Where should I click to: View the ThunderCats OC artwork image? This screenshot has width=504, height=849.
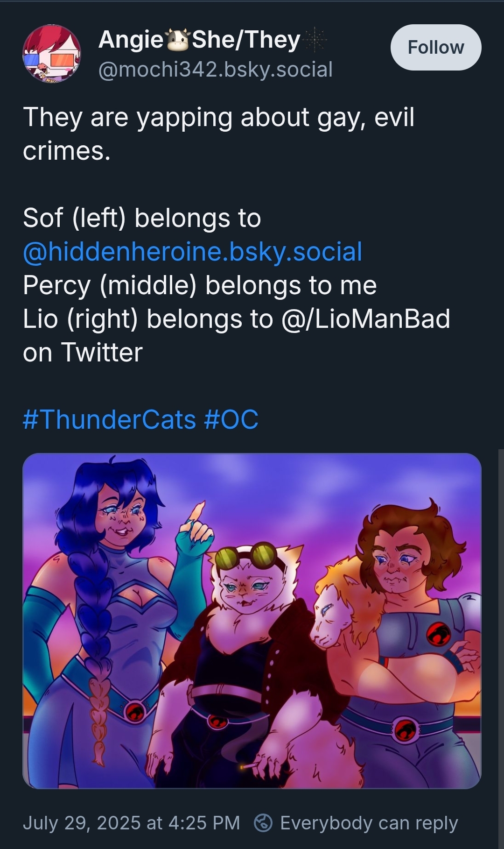tap(252, 621)
